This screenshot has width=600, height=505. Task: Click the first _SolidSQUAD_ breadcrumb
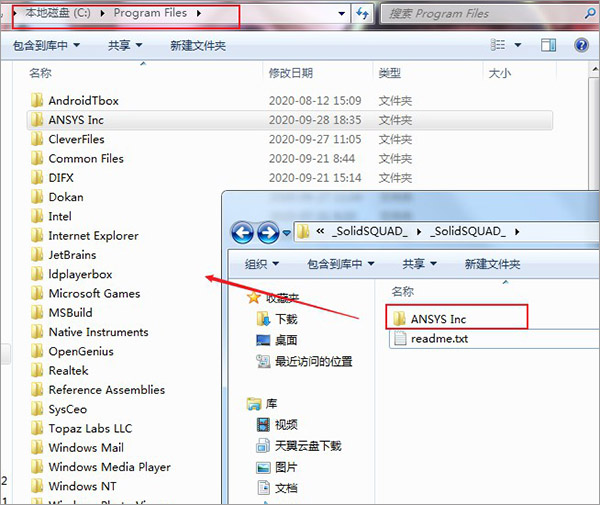point(370,231)
